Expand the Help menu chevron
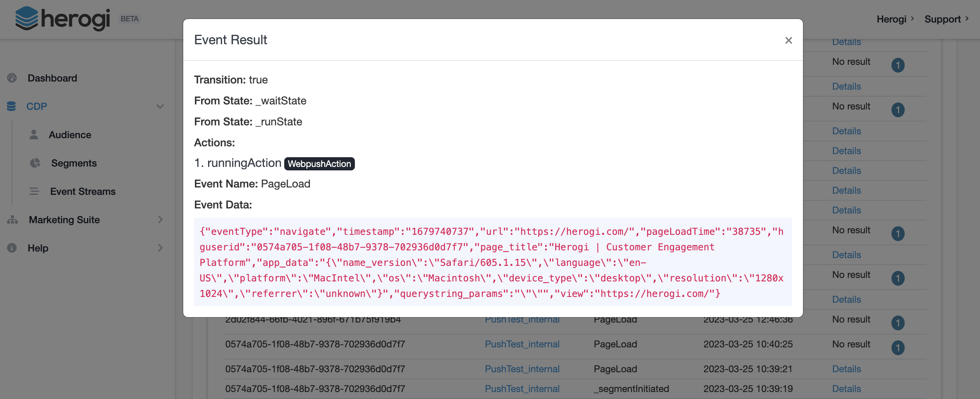This screenshot has width=980, height=399. coord(160,248)
